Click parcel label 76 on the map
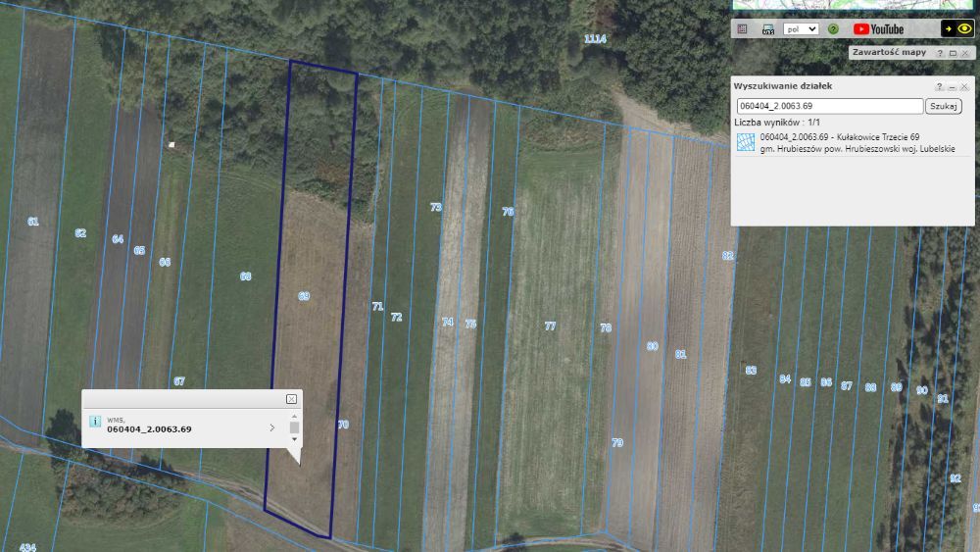 tap(508, 212)
